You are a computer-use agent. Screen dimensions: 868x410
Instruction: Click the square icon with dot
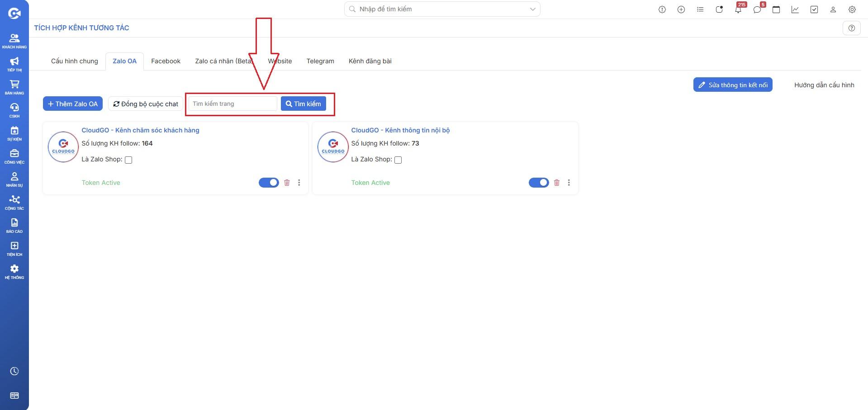coord(719,9)
